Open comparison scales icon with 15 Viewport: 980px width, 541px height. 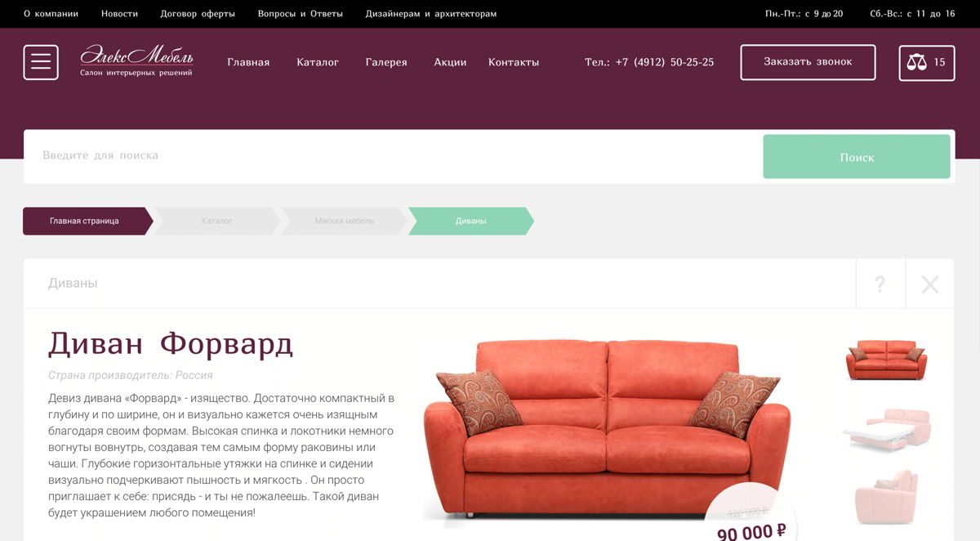(x=927, y=63)
